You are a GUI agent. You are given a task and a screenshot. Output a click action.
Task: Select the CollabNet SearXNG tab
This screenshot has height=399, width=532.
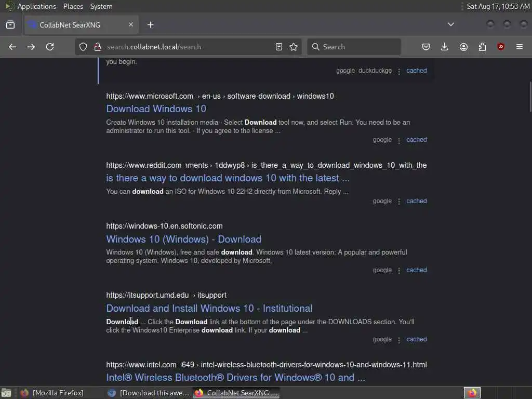coord(81,25)
